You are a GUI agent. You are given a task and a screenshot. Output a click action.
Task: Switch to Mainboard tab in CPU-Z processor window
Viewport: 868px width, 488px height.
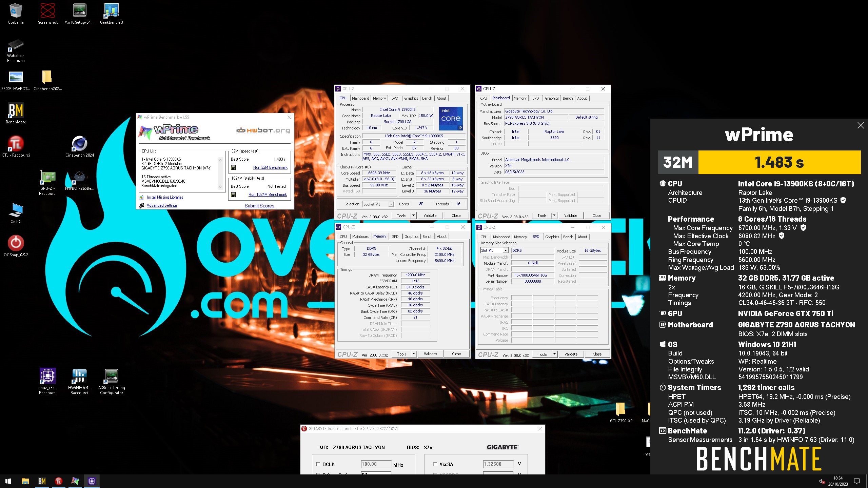coord(360,98)
